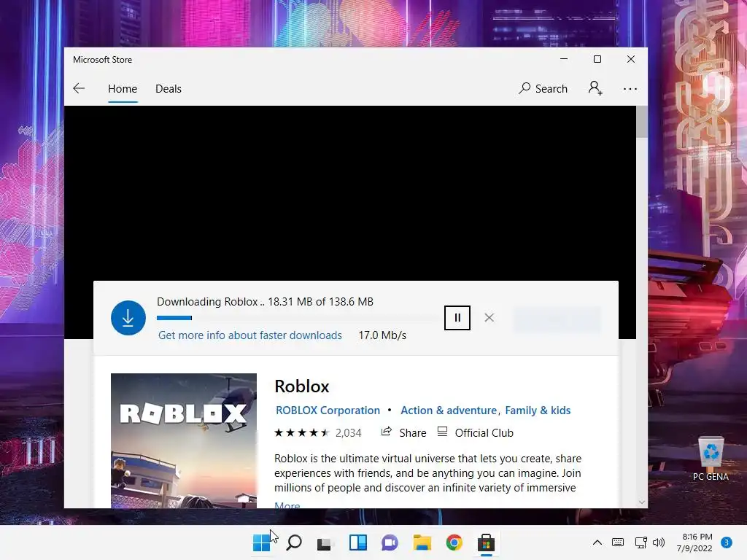Click the Roblox app thumbnail image

(x=184, y=440)
